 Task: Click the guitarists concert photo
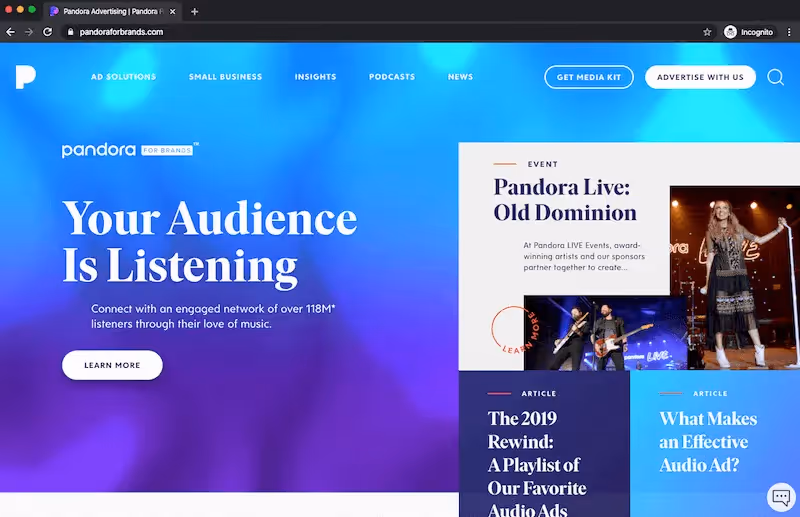[x=605, y=333]
